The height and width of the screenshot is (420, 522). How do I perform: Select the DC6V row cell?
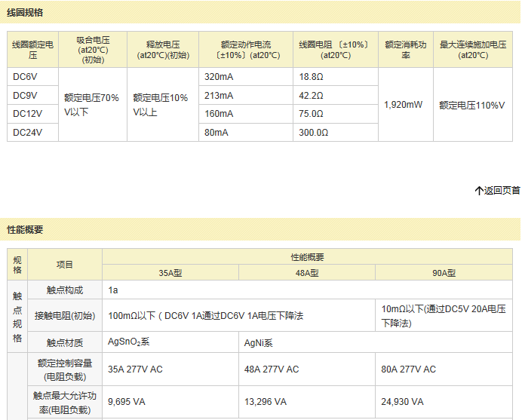32,77
